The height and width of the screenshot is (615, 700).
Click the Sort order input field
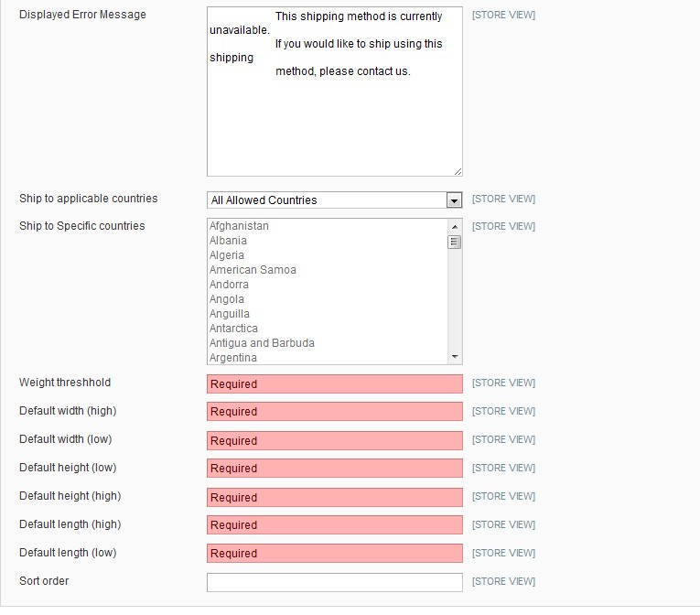pyautogui.click(x=334, y=582)
